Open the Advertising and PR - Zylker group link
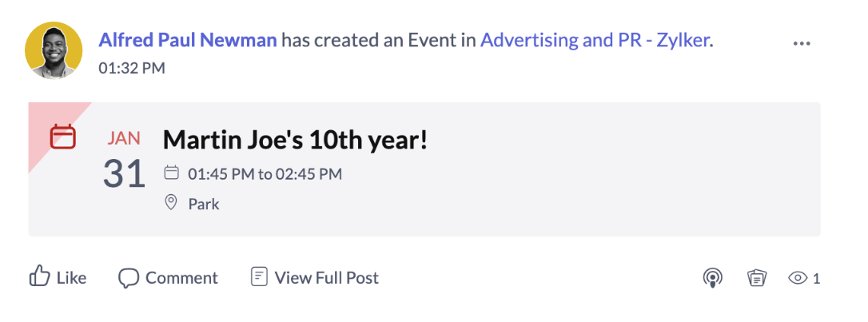This screenshot has height=322, width=868. [x=595, y=40]
